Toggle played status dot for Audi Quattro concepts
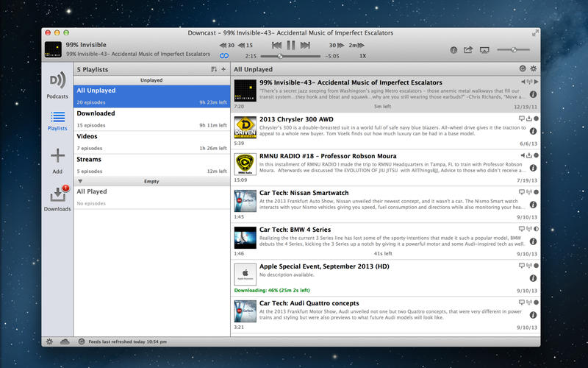This screenshot has height=368, width=588. 537,302
